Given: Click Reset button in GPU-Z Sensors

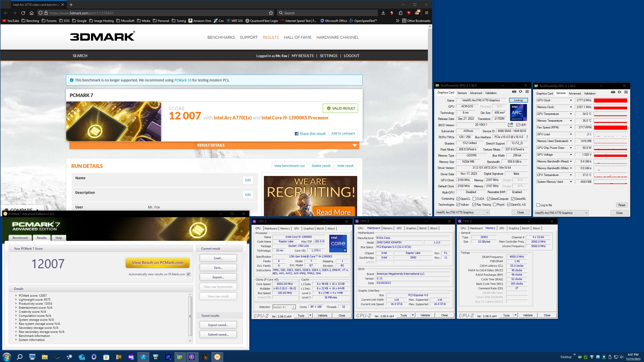Looking at the screenshot, I should coord(622,205).
